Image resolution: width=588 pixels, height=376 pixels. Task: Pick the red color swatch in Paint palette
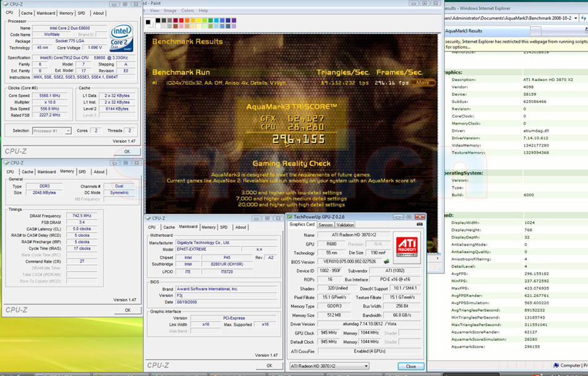click(181, 20)
